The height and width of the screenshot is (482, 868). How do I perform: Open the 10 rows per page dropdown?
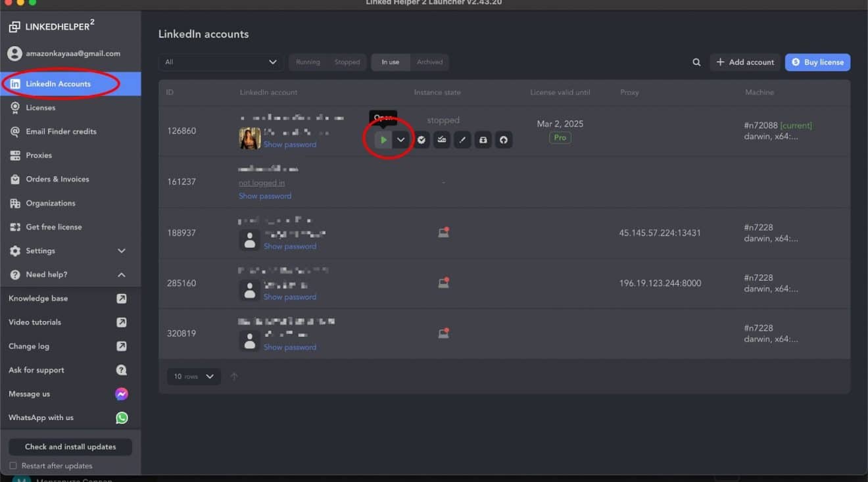(x=193, y=376)
